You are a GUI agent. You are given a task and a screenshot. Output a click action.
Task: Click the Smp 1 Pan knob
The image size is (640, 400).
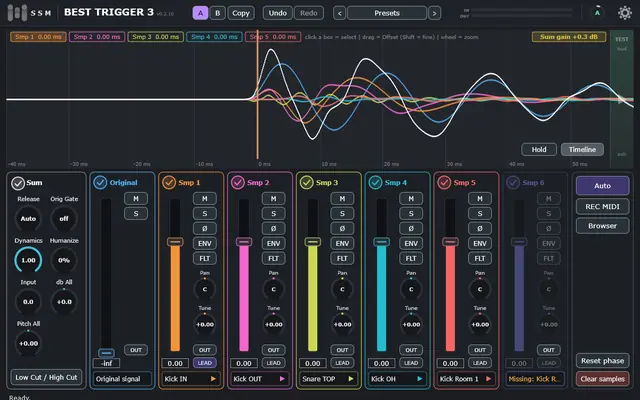click(x=204, y=289)
